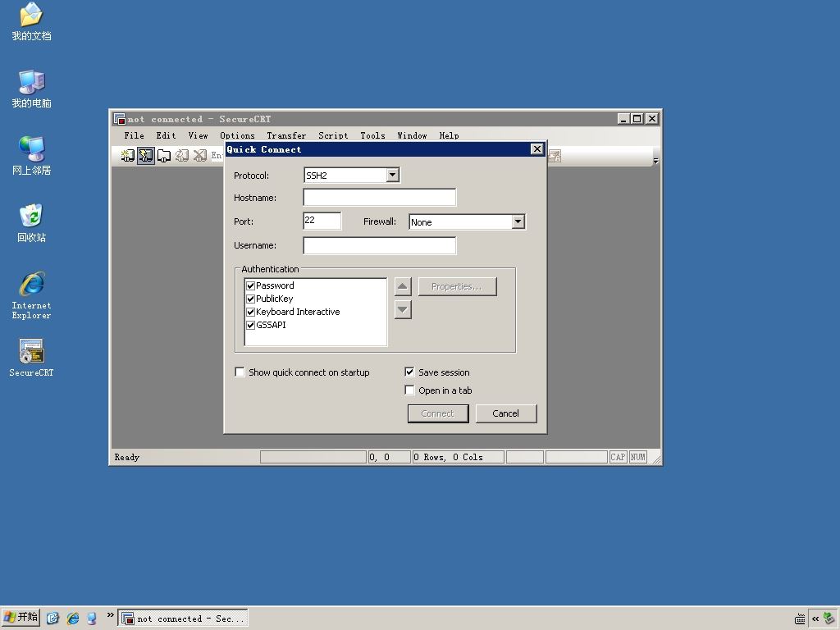Move authentication method up with arrow button
The height and width of the screenshot is (630, 840).
pyautogui.click(x=403, y=286)
